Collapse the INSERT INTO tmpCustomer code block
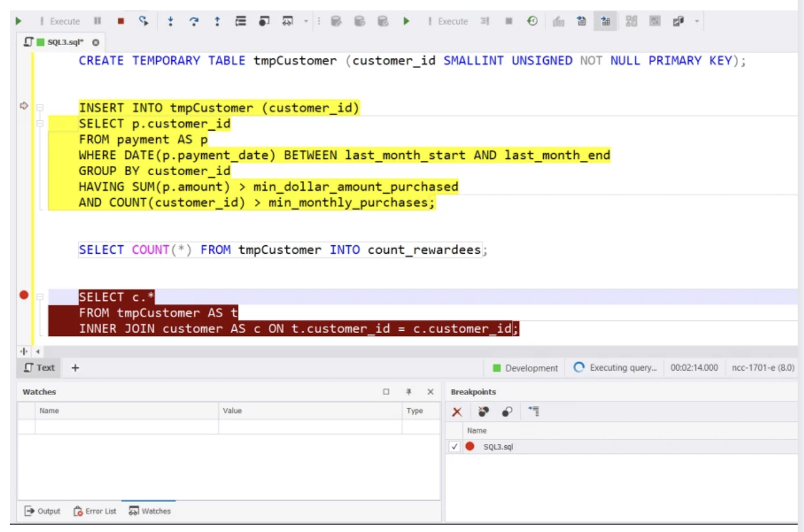This screenshot has width=804, height=532. [x=40, y=108]
